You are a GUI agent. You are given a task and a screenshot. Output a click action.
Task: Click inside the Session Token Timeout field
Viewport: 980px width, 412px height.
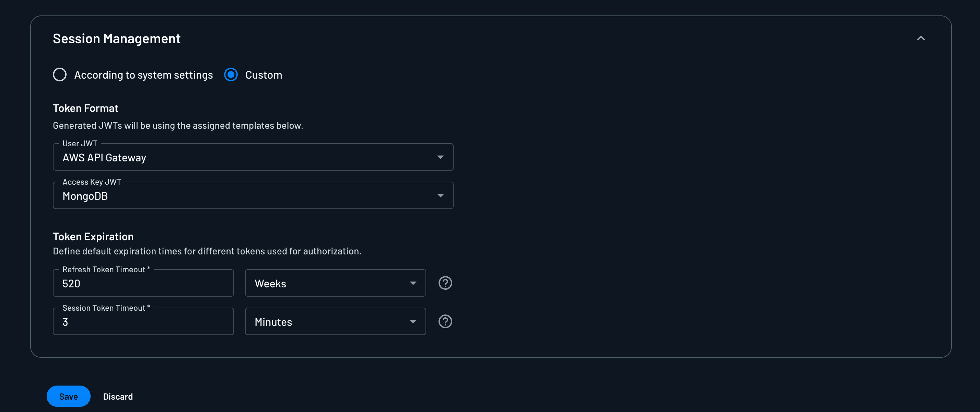(143, 321)
